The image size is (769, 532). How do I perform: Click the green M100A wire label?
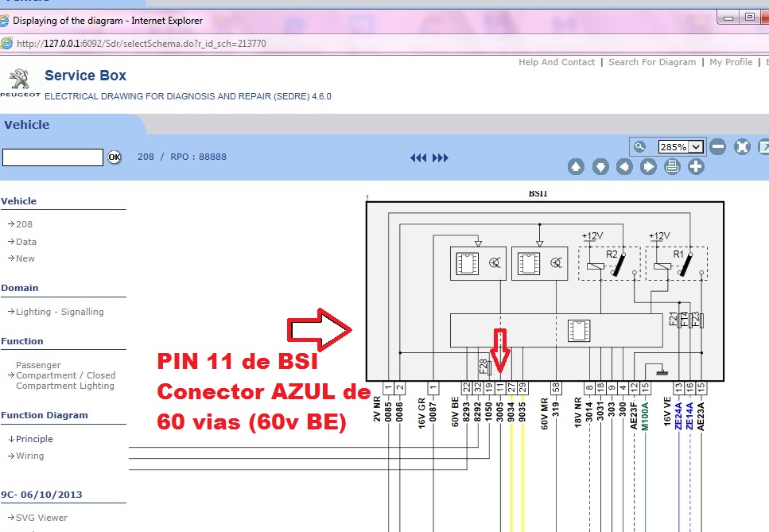click(x=645, y=416)
